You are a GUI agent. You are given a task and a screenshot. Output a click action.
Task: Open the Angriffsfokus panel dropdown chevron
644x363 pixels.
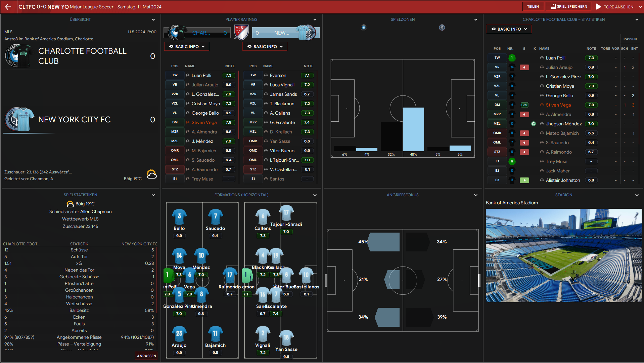[x=475, y=195]
